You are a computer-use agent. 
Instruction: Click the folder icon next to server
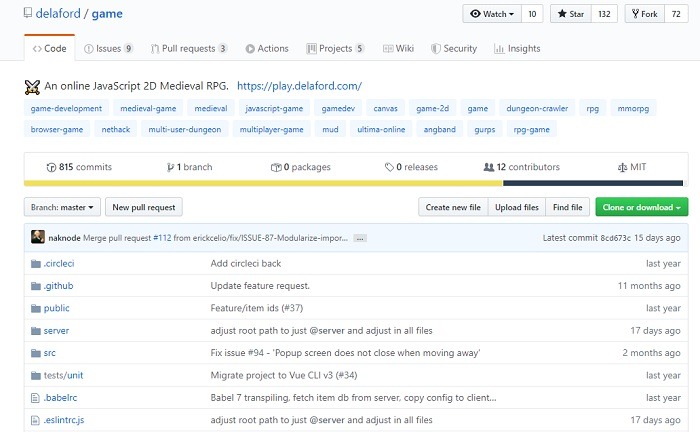(36, 331)
